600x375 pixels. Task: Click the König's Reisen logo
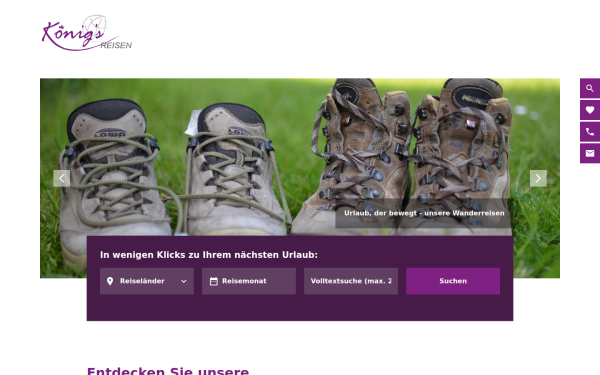coord(87,33)
